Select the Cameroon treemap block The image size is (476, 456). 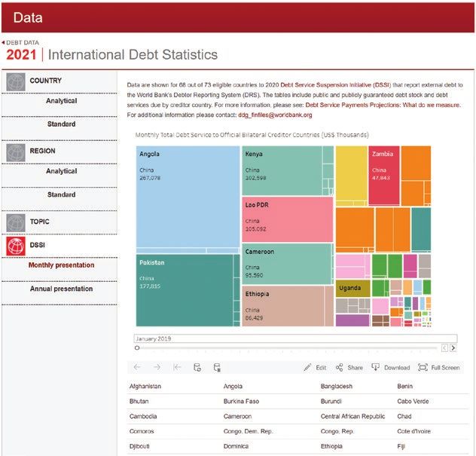coord(286,264)
